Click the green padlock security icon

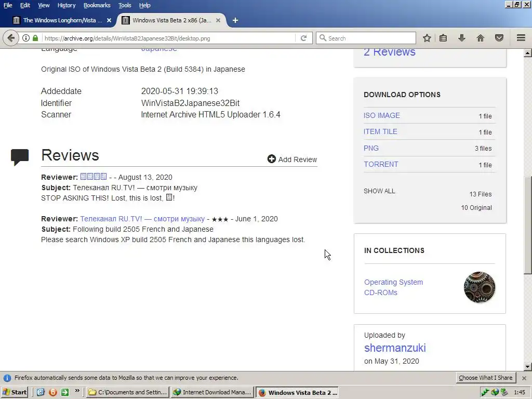[x=35, y=38]
